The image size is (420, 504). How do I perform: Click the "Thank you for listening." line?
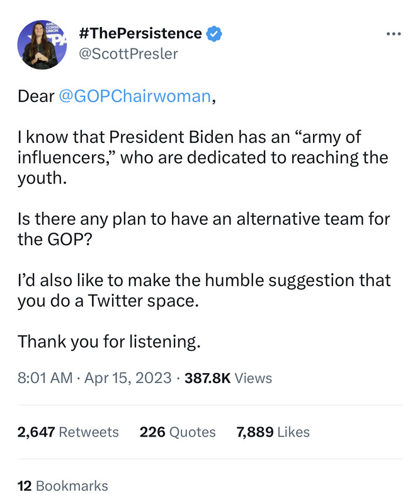(109, 341)
